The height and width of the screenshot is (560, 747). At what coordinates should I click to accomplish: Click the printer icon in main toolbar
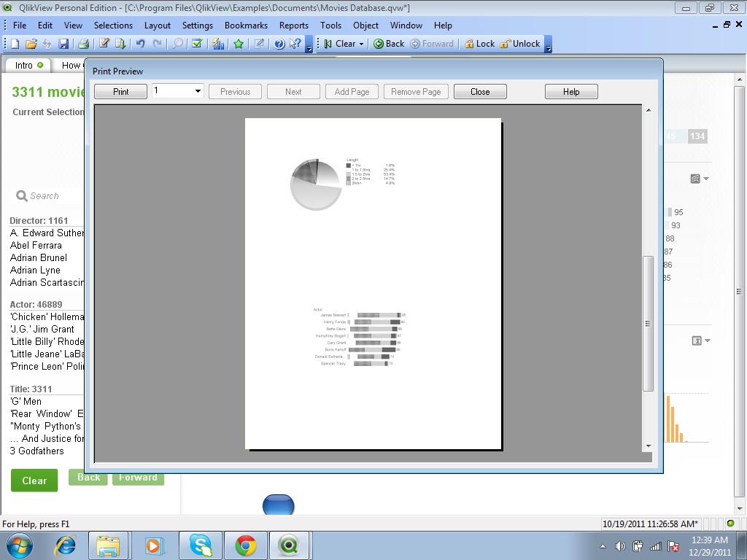(84, 44)
